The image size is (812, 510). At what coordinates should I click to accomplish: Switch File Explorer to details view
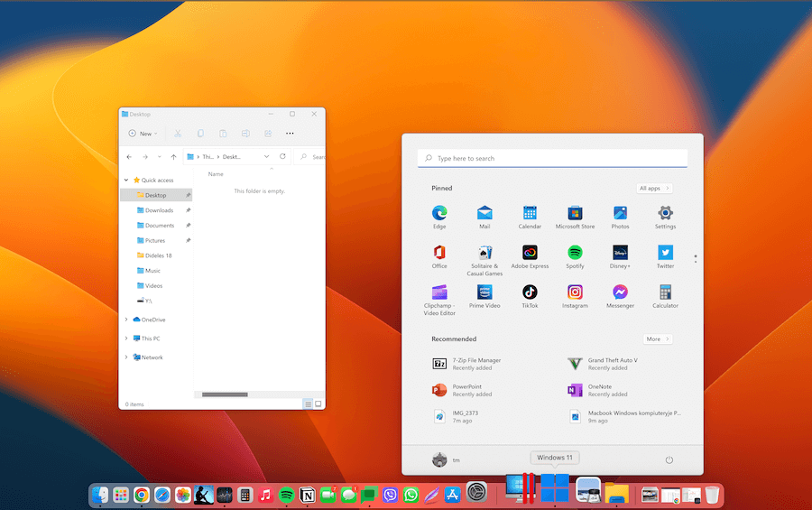[x=309, y=403]
